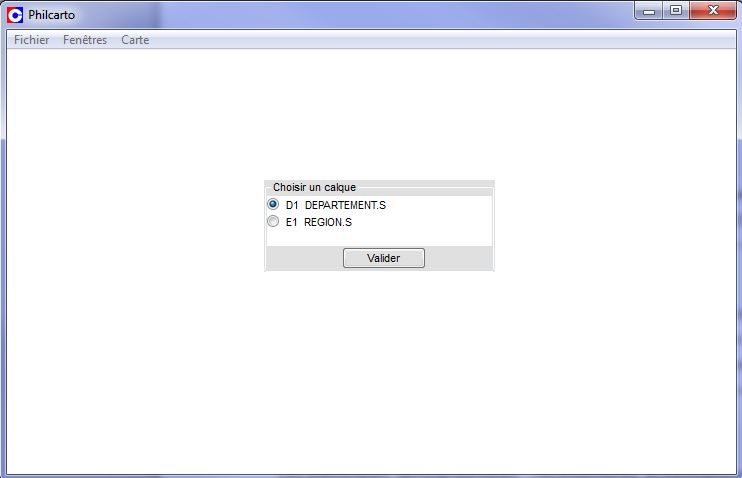Click the 'Choisir un calque' panel heading
This screenshot has width=742, height=478.
tap(314, 187)
